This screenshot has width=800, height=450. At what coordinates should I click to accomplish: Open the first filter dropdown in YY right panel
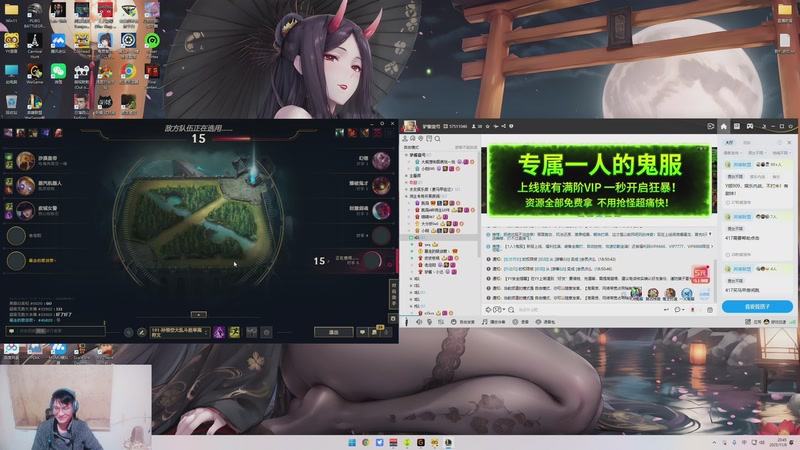click(732, 153)
